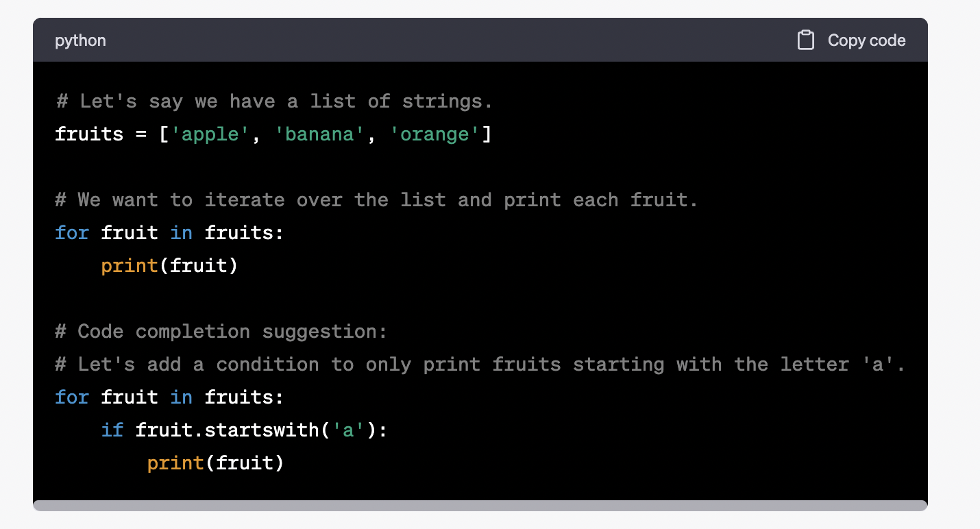Click the comment about iterating over the list
The width and height of the screenshot is (980, 529).
[376, 200]
